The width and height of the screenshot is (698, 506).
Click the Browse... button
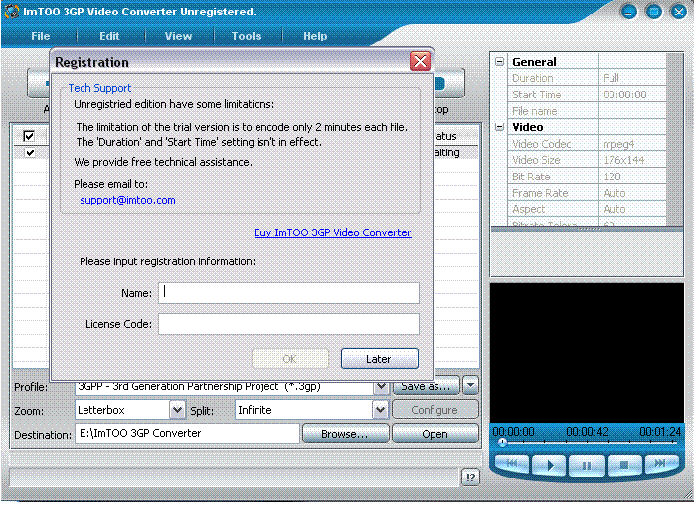pyautogui.click(x=345, y=434)
